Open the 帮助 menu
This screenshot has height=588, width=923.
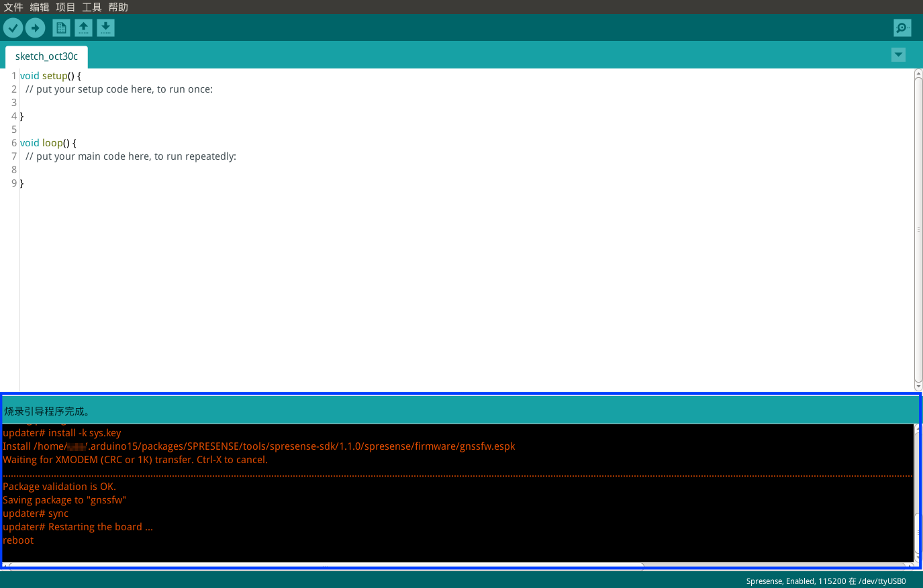(118, 7)
